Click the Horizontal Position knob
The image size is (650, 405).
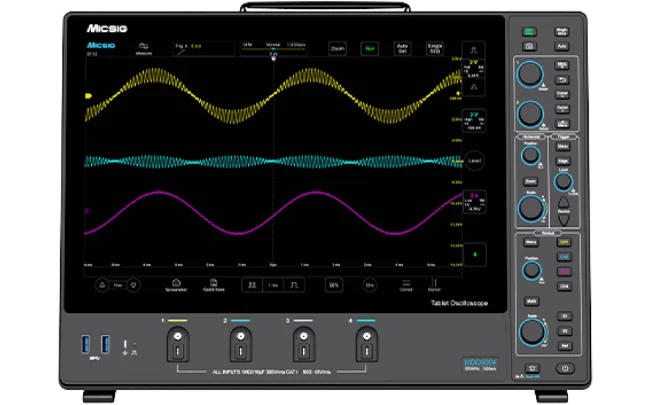click(530, 155)
